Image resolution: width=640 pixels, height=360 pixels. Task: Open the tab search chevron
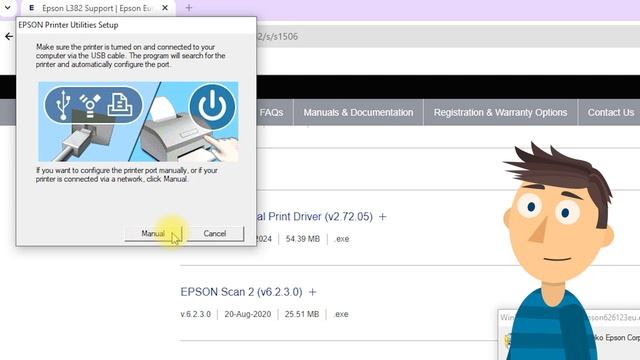click(x=7, y=7)
